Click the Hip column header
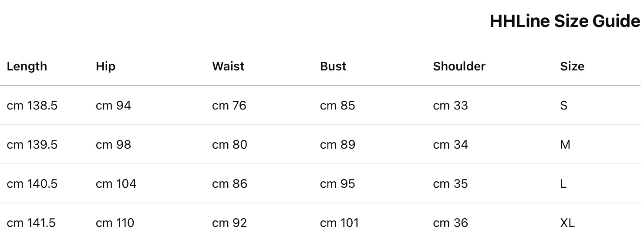Screen dimensions: 644x243 click(x=105, y=67)
